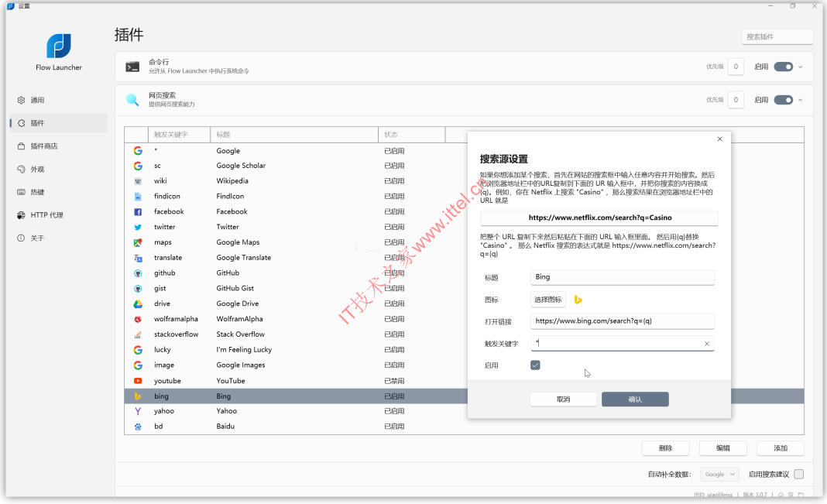The width and height of the screenshot is (827, 504).
Task: Select the "stackoverflow" keyword cell
Action: click(176, 334)
